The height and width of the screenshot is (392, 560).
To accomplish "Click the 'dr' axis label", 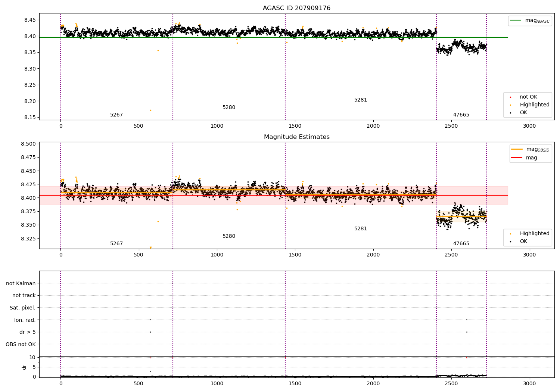I will tap(24, 367).
